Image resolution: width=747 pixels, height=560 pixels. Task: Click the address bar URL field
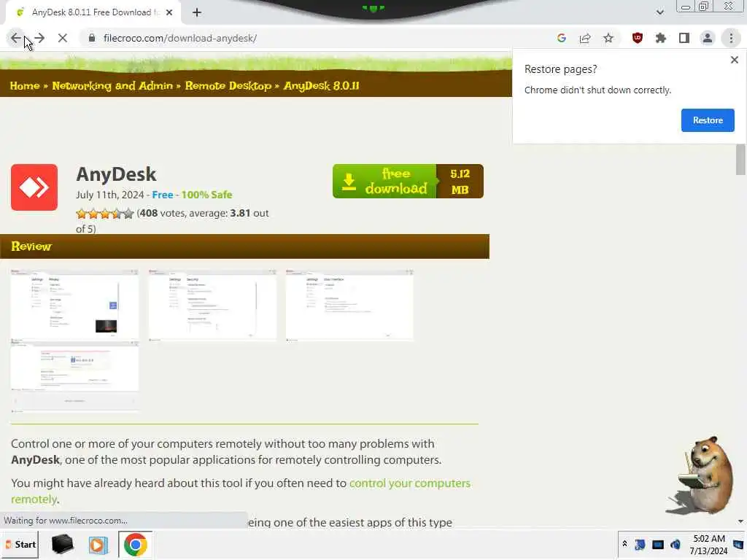[x=314, y=38]
